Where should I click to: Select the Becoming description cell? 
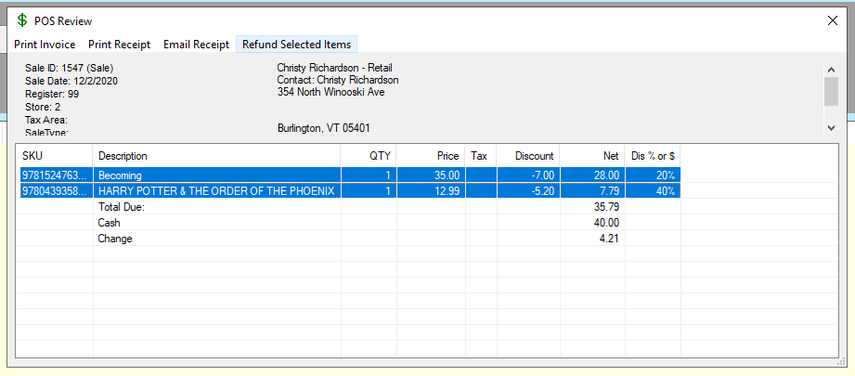coord(217,175)
